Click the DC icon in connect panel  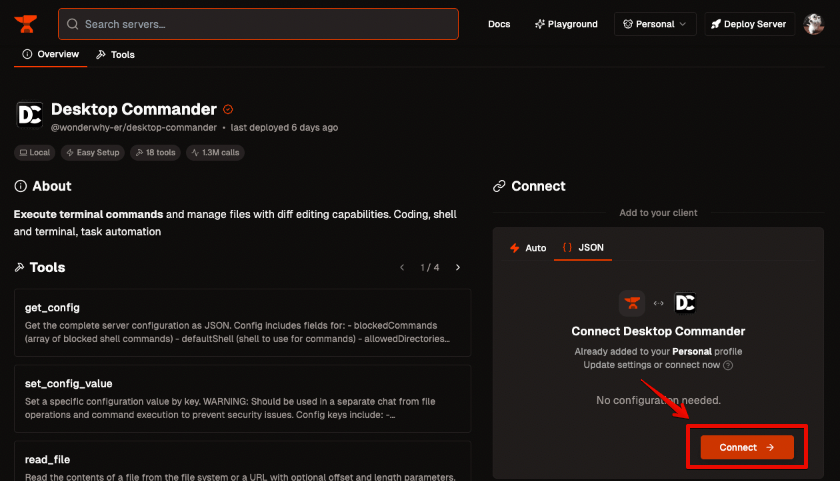tap(685, 303)
